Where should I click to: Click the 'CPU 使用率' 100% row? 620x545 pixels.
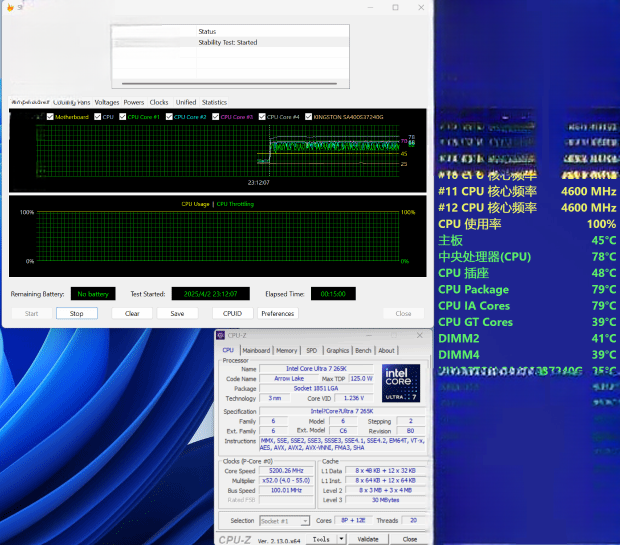click(527, 224)
